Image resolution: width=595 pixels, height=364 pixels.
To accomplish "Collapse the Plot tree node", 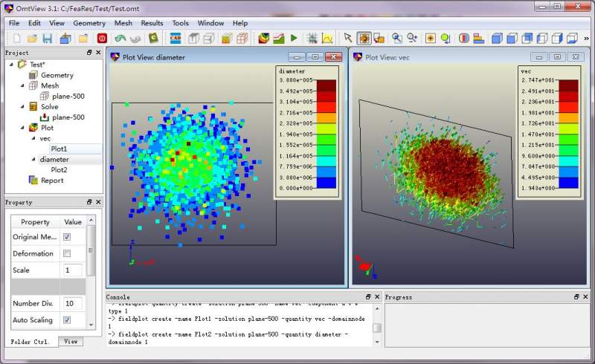I will point(23,128).
